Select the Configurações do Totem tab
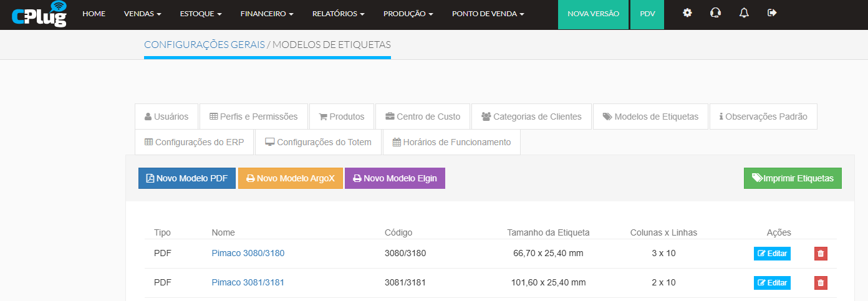The height and width of the screenshot is (301, 868). click(318, 142)
